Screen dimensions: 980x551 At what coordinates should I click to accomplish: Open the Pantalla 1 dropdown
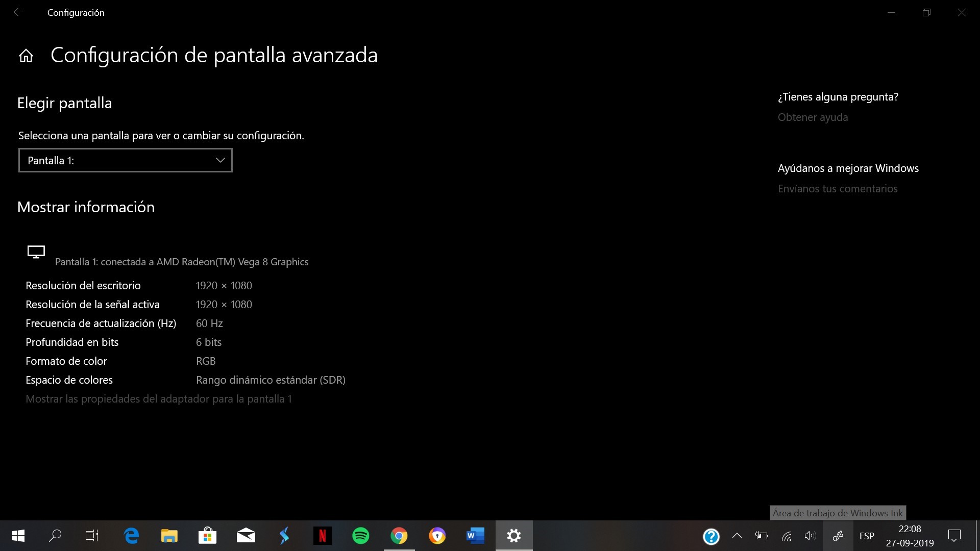[125, 160]
